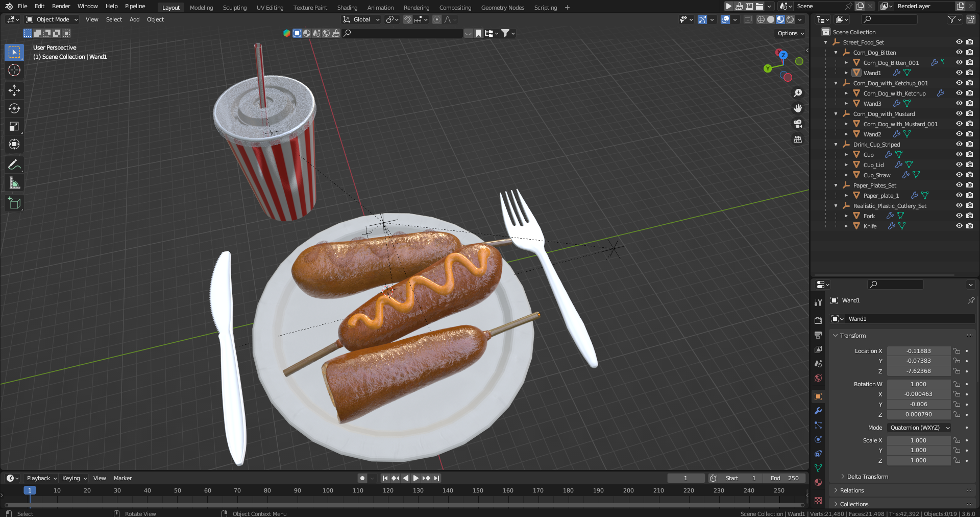Lock Scale Z value
Viewport: 980px width, 517px height.
coord(957,460)
